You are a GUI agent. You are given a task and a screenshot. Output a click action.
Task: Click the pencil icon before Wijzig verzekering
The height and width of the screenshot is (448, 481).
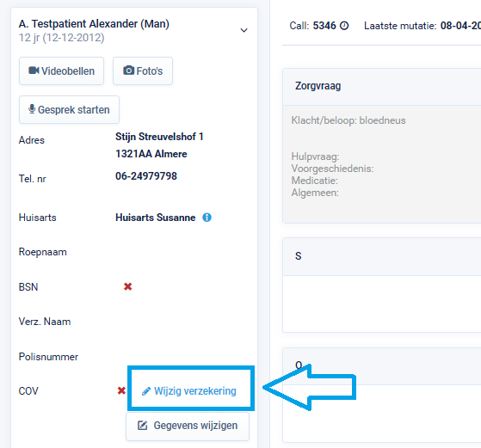point(146,391)
